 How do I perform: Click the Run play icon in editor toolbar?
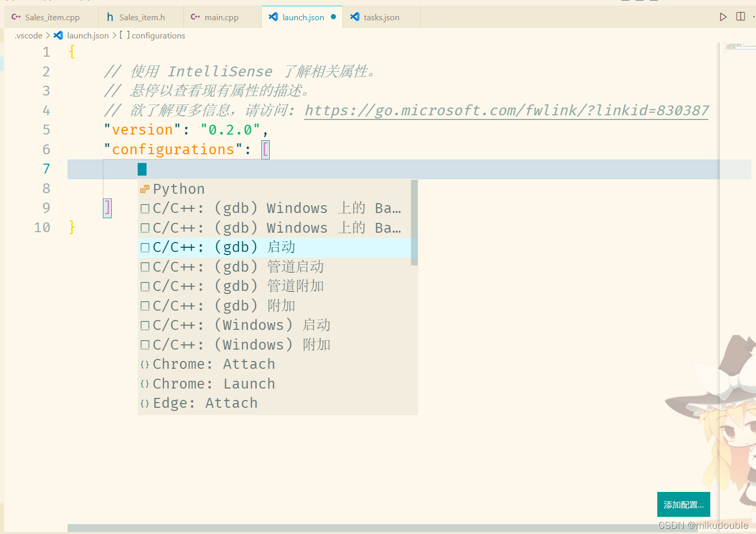pos(723,17)
